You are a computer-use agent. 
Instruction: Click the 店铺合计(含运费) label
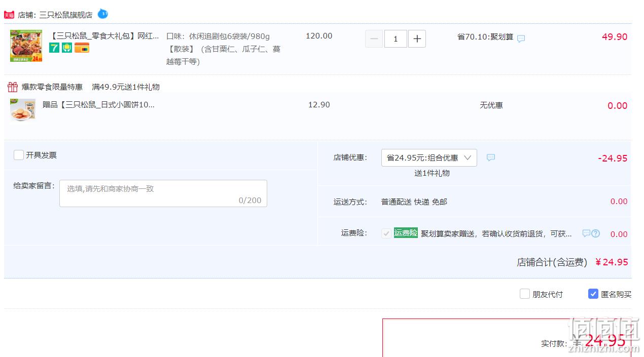click(552, 262)
